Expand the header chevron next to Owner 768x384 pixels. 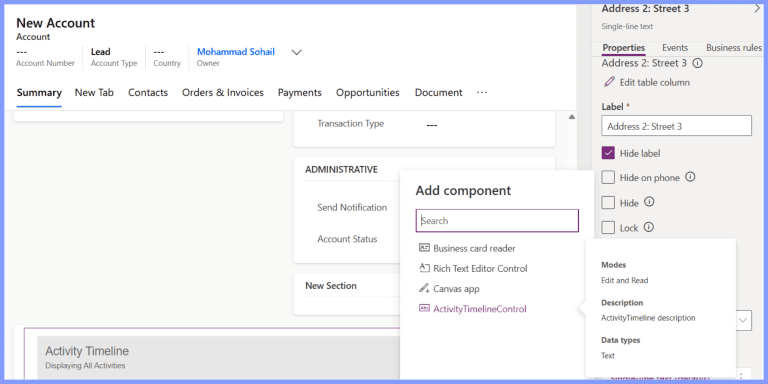point(297,52)
